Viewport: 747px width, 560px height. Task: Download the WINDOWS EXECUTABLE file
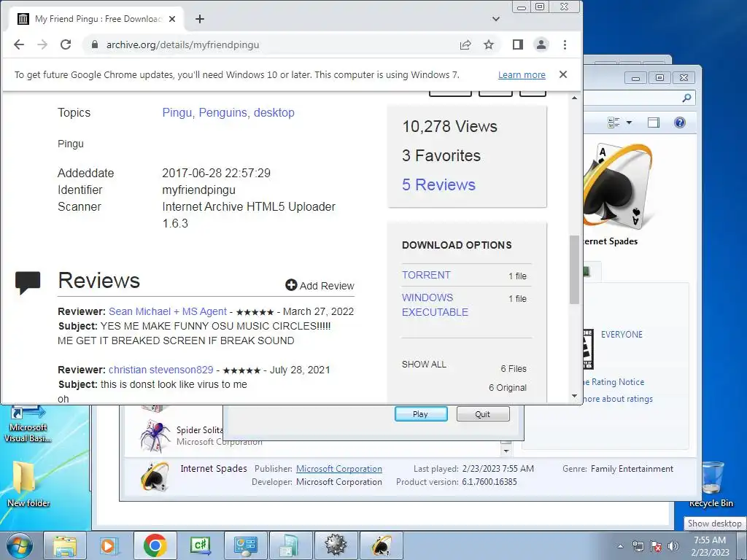(435, 305)
